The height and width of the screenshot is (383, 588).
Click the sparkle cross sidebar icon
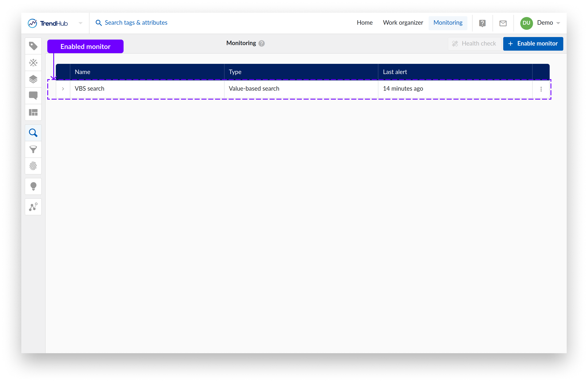coord(33,63)
